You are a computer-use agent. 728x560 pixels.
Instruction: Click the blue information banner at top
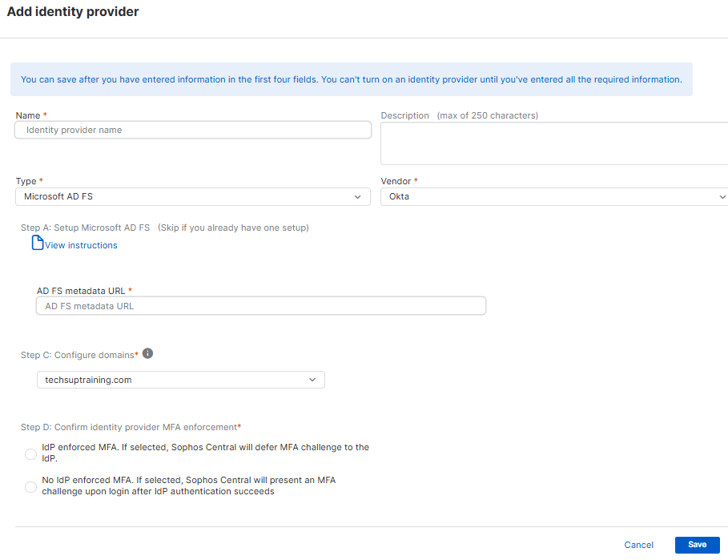[352, 79]
